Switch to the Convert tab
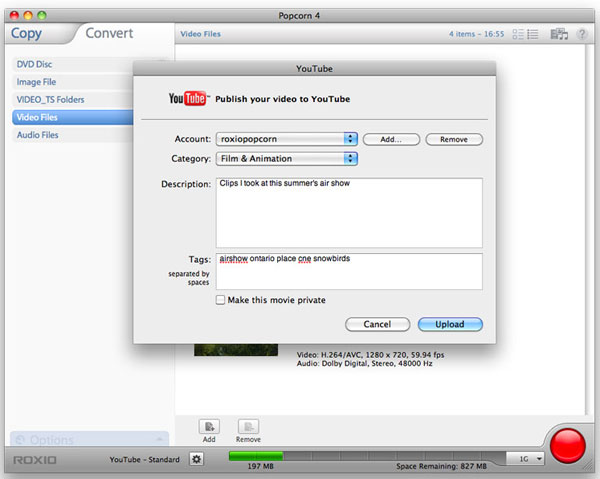 pyautogui.click(x=109, y=33)
